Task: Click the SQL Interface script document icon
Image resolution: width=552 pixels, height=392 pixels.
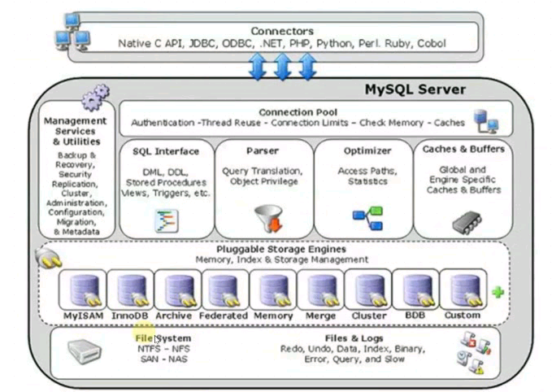Action: coord(167,221)
